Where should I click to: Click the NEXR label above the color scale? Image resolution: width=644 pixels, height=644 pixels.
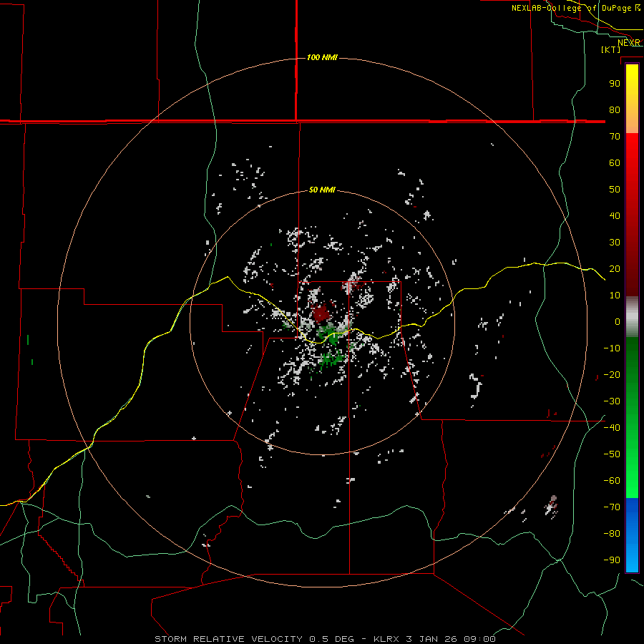[x=629, y=43]
